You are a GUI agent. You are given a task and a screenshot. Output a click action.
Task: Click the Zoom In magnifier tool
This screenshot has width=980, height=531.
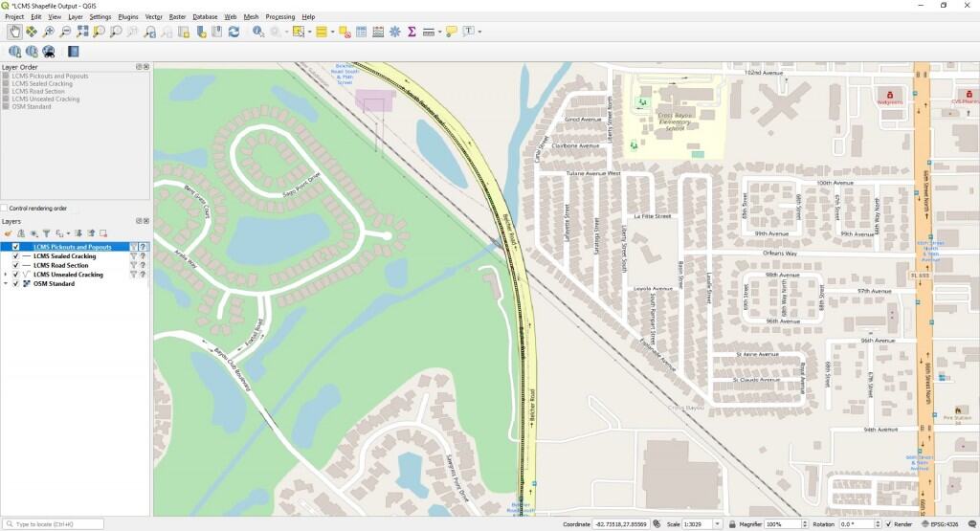(x=49, y=32)
